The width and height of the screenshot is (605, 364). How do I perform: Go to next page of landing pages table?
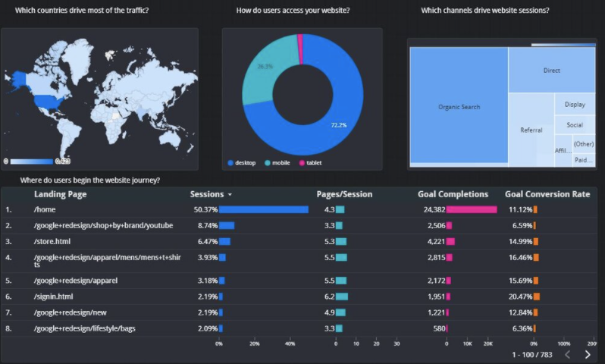588,354
